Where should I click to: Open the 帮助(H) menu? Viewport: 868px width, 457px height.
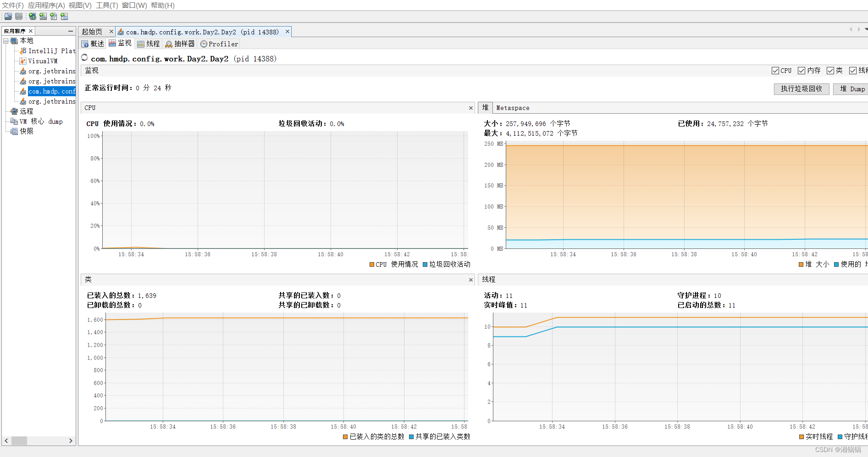pyautogui.click(x=163, y=6)
